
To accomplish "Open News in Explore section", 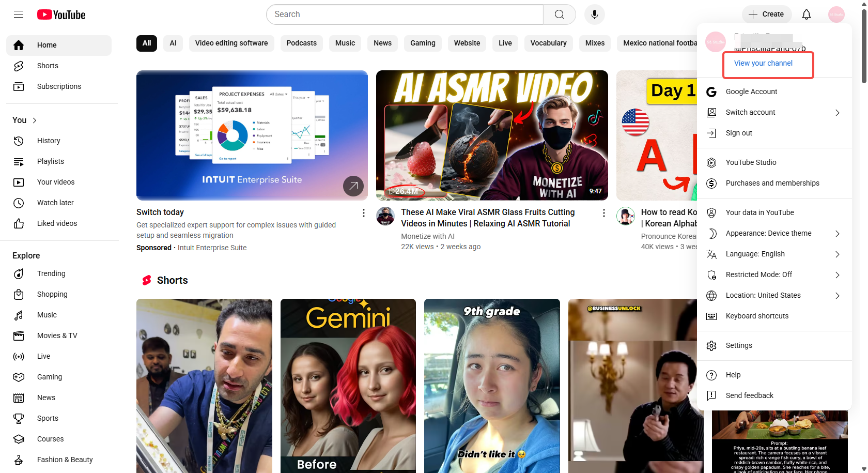I will (59, 398).
